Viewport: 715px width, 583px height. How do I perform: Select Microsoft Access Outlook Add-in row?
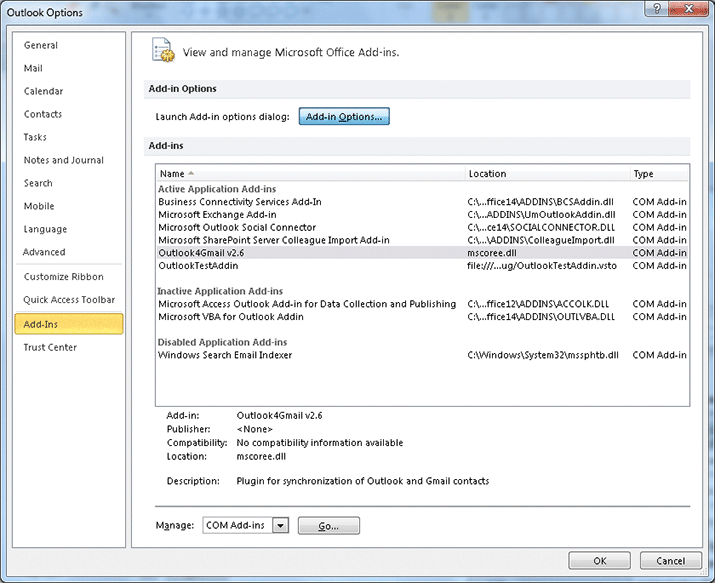pyautogui.click(x=422, y=304)
